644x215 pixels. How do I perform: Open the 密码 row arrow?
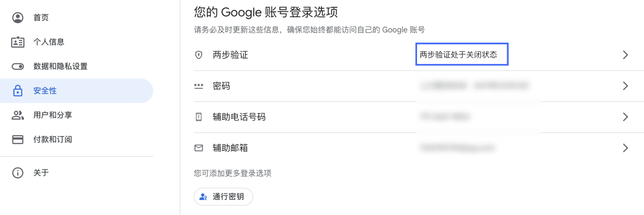point(626,86)
